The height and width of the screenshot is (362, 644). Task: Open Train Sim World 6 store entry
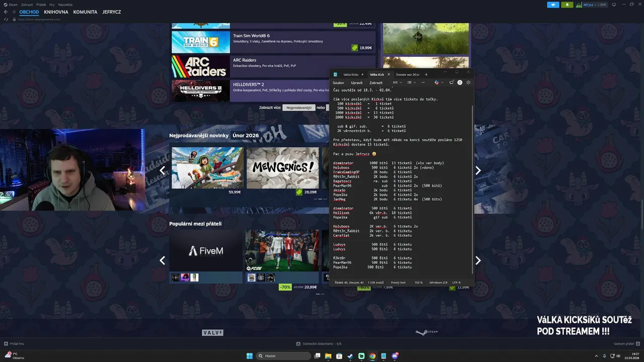click(x=274, y=42)
